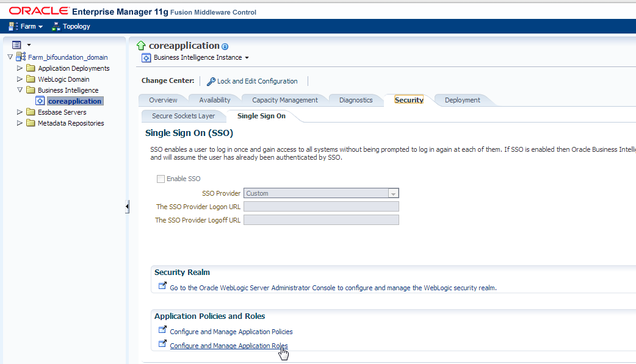
Task: Click the Metadata Repositories folder icon
Action: point(31,123)
